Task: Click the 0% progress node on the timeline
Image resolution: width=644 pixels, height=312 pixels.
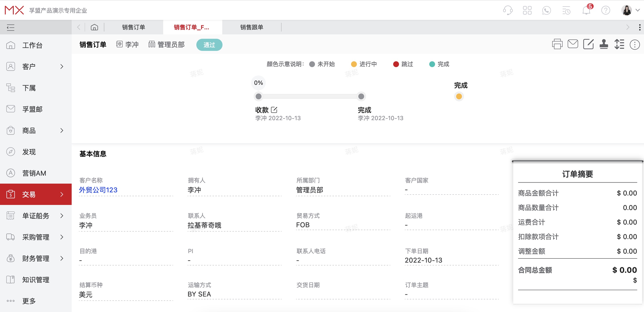Action: click(x=258, y=83)
